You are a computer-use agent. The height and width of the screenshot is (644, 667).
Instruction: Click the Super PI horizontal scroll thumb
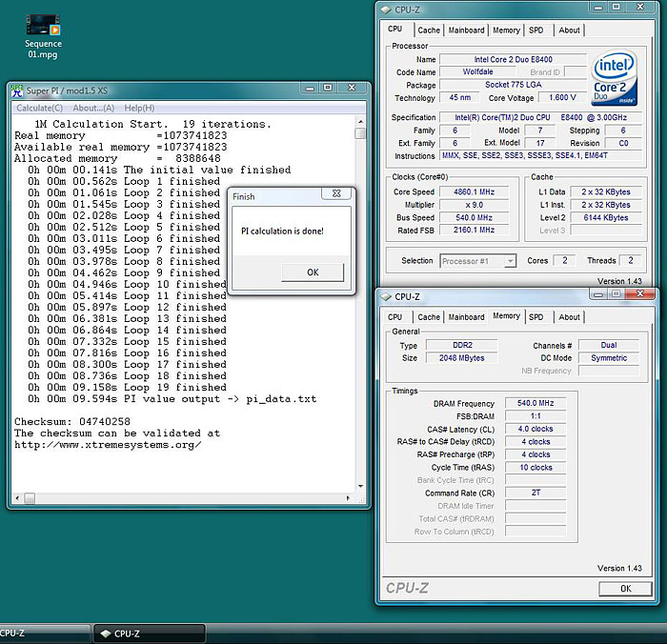click(x=30, y=498)
